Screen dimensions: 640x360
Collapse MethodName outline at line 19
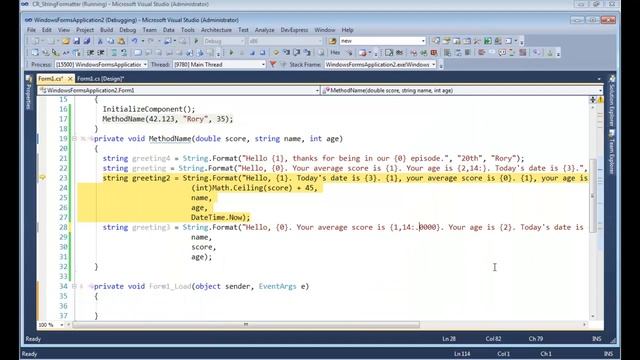(x=74, y=139)
